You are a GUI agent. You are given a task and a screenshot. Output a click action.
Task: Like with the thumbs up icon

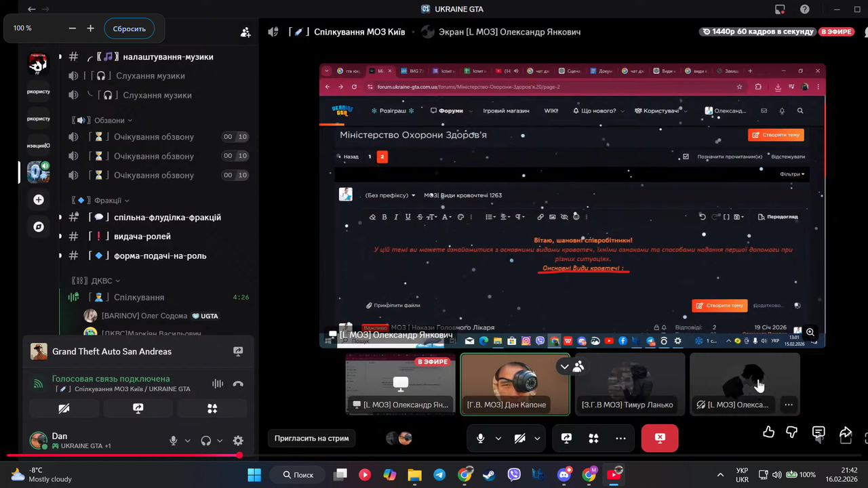pyautogui.click(x=768, y=432)
